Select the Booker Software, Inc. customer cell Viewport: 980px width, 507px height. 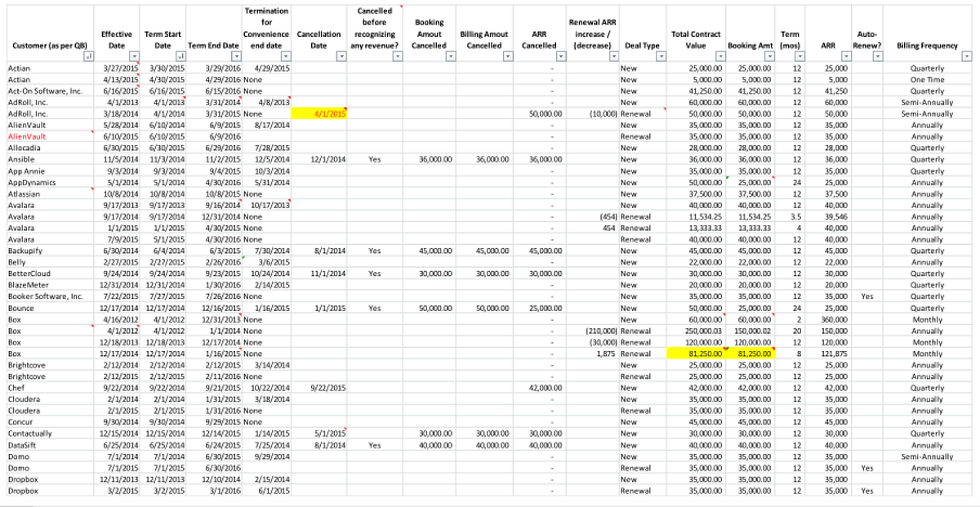(x=50, y=297)
